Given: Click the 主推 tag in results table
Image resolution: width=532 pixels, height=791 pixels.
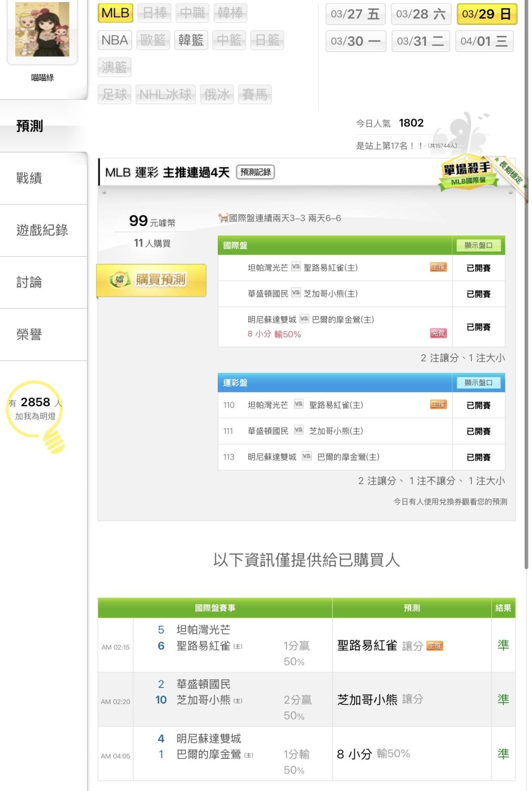Looking at the screenshot, I should pyautogui.click(x=434, y=646).
